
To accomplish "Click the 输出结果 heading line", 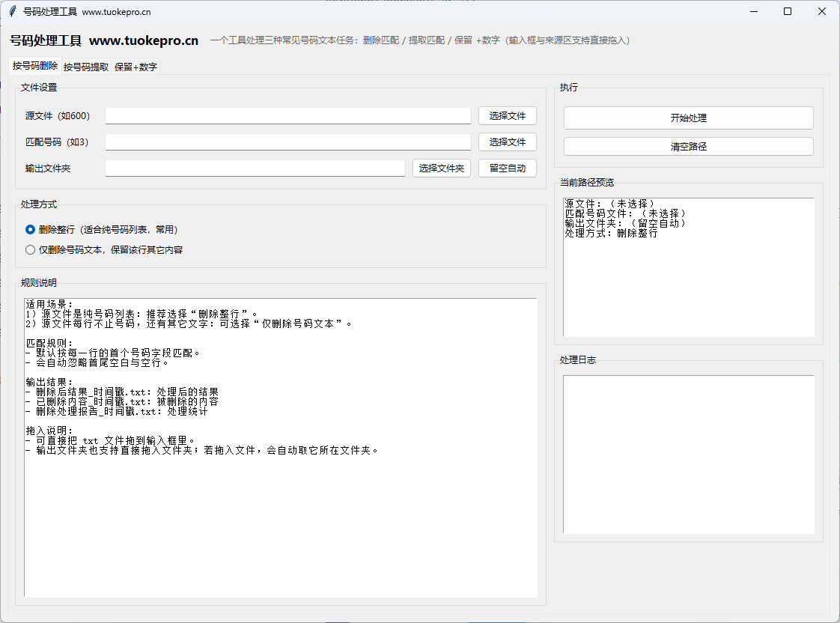I will click(x=49, y=383).
